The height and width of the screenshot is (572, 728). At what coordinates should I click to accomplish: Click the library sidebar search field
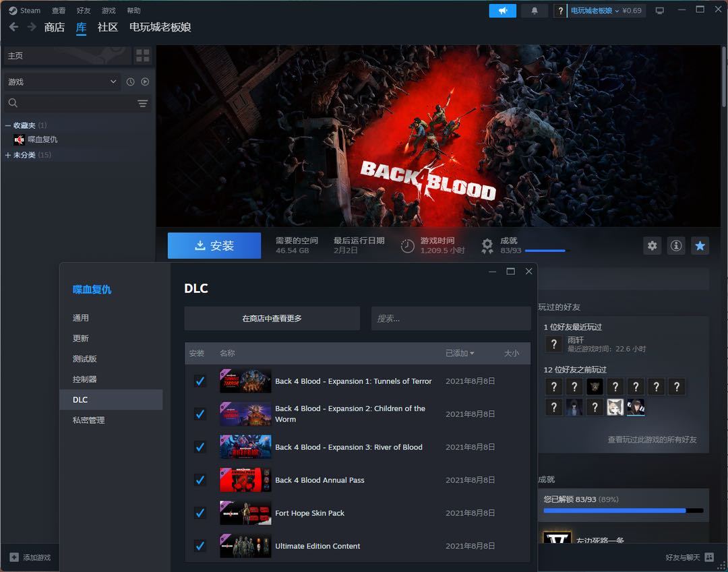[x=78, y=103]
